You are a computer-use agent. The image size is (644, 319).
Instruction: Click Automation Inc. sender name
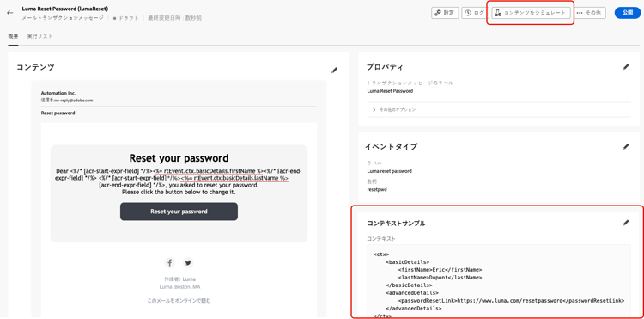(58, 94)
